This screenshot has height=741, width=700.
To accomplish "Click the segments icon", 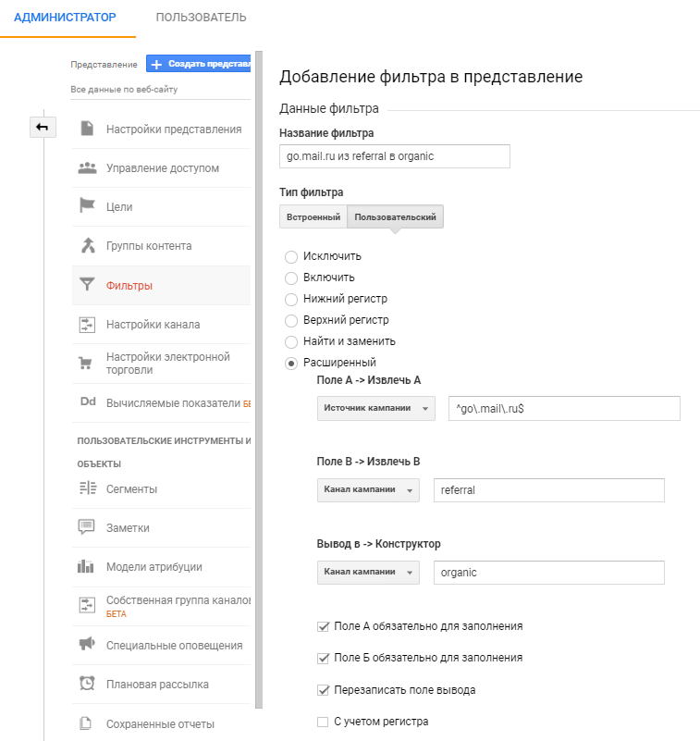I will pyautogui.click(x=87, y=488).
